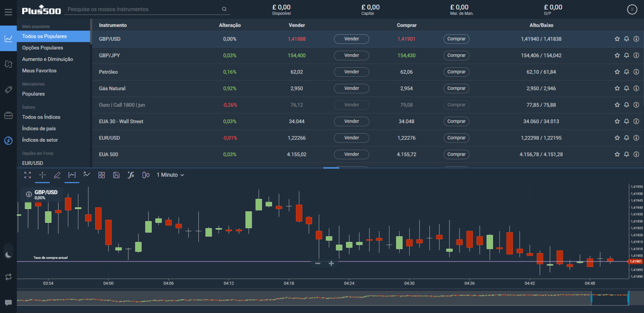Select Meus Favoritos in the sidebar
The height and width of the screenshot is (313, 644).
39,70
